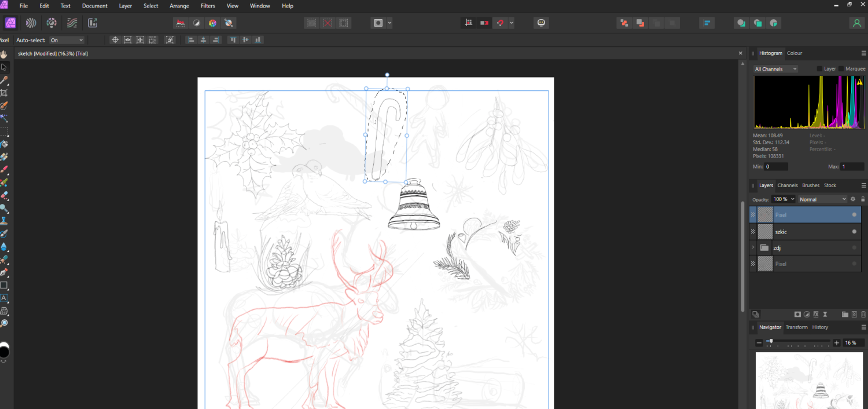Click the Navigator zoom percentage field

point(851,343)
